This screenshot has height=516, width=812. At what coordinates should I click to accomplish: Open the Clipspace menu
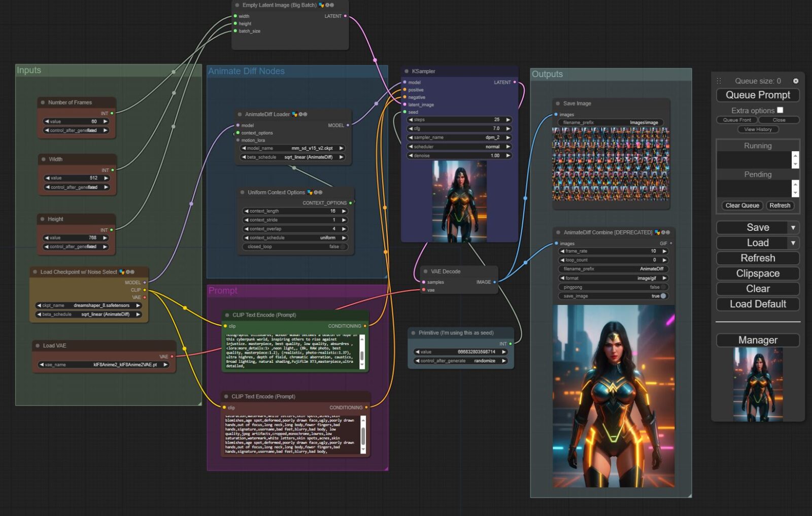[x=757, y=273]
